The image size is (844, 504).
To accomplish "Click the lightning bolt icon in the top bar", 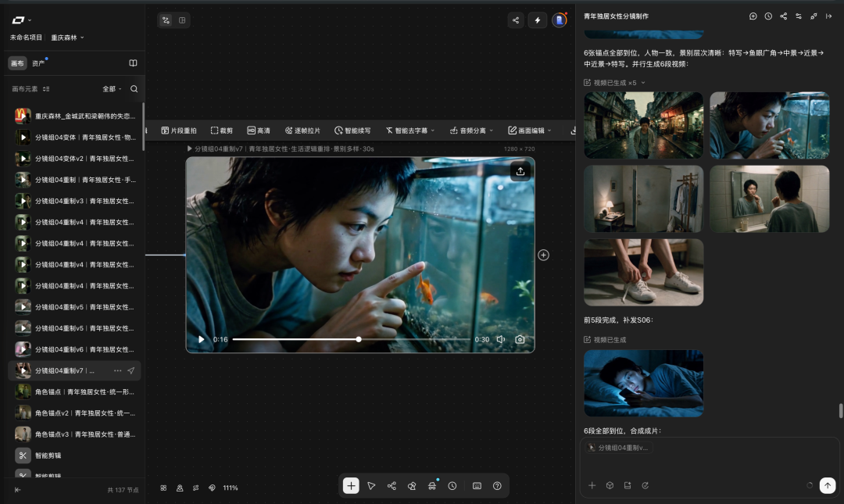I will (537, 20).
